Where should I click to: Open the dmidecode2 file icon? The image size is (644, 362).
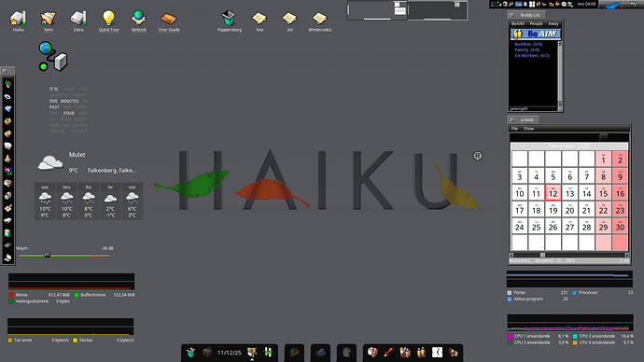coord(319,18)
